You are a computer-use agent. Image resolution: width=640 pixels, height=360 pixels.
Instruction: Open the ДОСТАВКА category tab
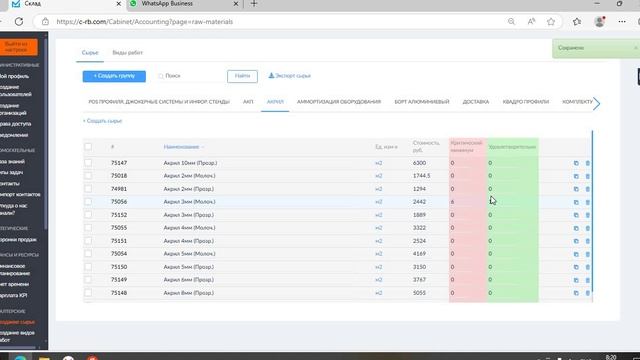(476, 102)
